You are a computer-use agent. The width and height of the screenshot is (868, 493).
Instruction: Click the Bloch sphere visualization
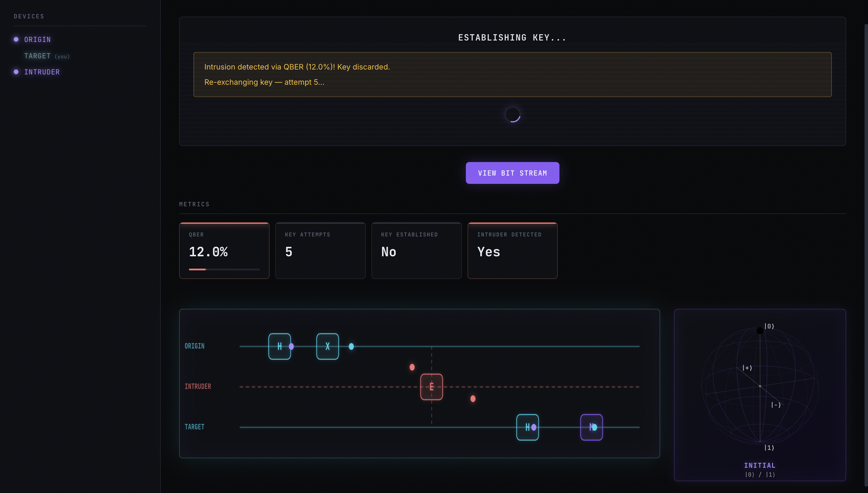759,386
